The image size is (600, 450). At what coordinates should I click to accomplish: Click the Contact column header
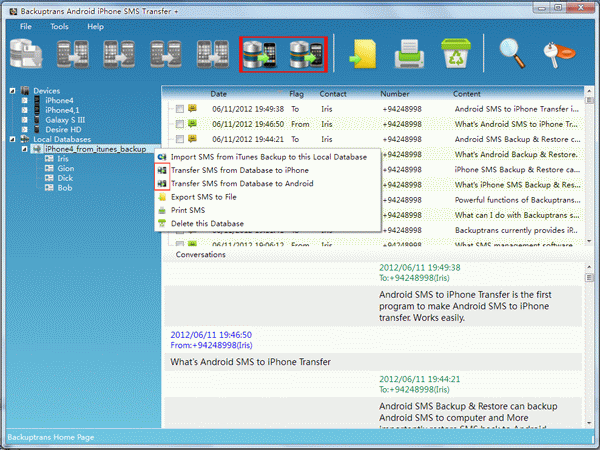tap(333, 94)
